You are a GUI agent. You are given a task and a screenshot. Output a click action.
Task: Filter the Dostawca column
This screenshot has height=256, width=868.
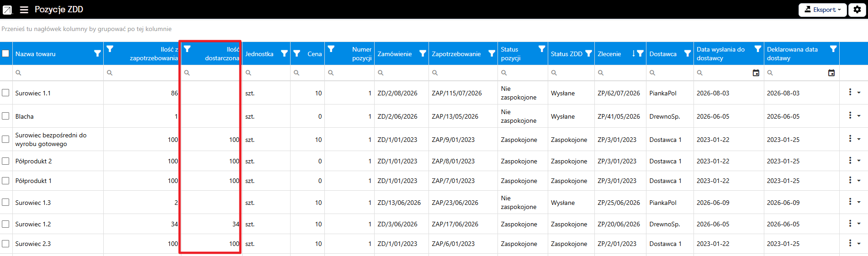tap(687, 53)
